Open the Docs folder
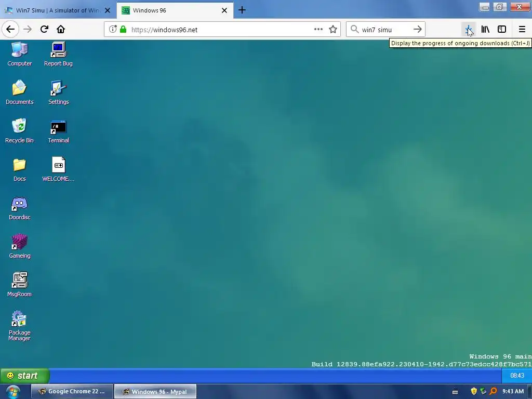Viewport: 532px width, 399px height. coord(19,169)
